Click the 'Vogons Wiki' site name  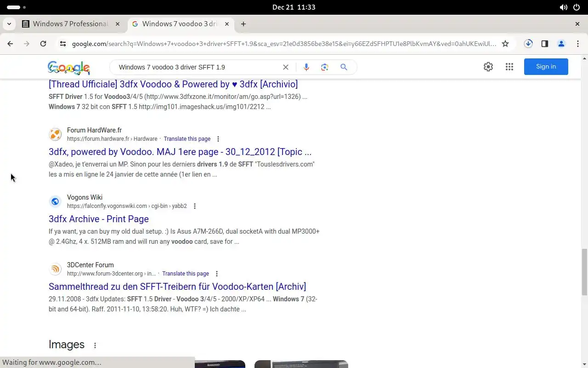tap(85, 197)
